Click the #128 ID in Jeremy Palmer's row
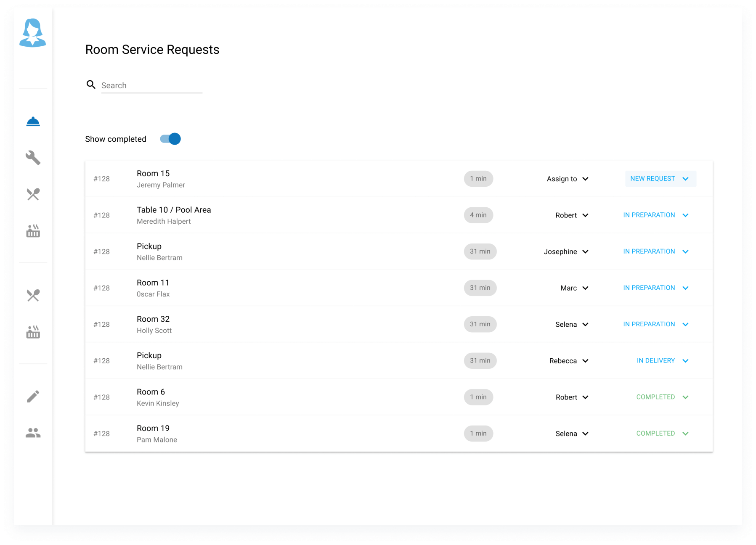The image size is (756, 545). click(101, 179)
